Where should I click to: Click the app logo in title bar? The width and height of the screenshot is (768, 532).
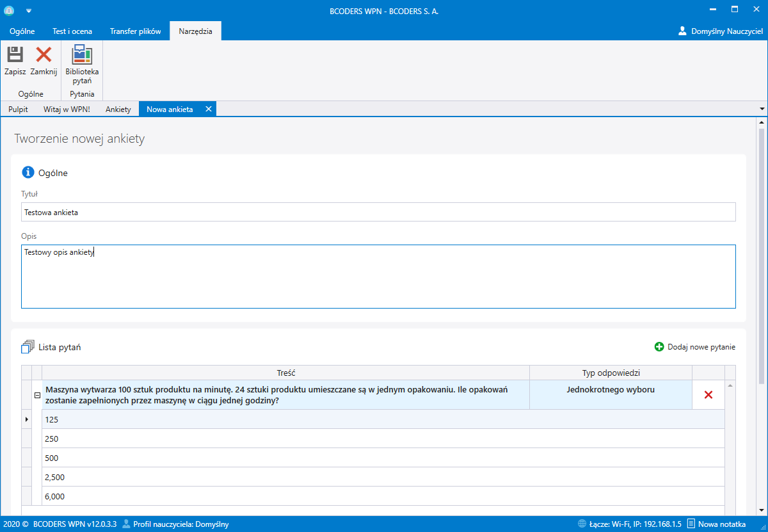tap(9, 11)
